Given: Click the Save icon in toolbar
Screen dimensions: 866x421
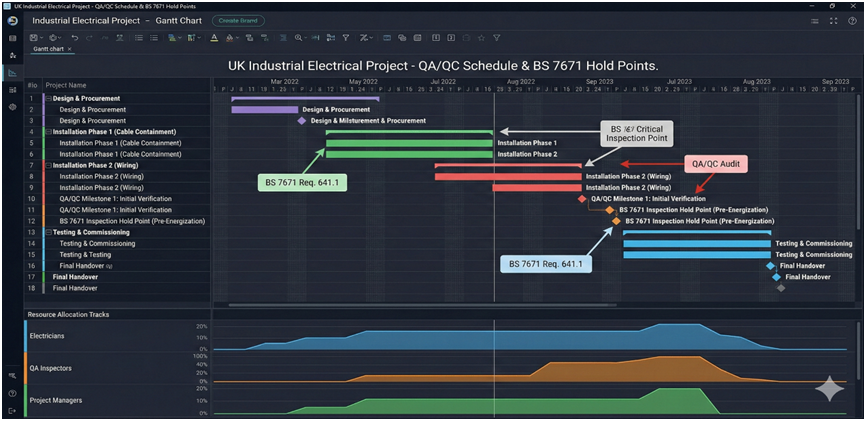Looking at the screenshot, I should 34,38.
